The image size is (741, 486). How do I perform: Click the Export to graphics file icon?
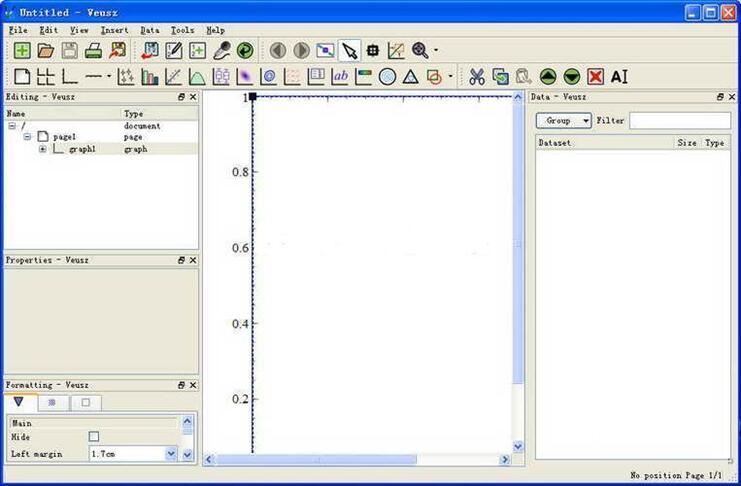(x=117, y=51)
